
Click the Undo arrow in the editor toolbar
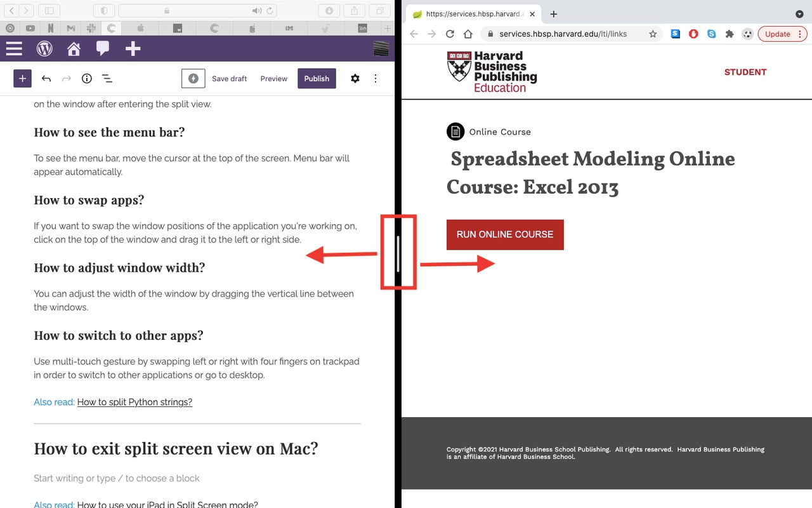point(45,78)
